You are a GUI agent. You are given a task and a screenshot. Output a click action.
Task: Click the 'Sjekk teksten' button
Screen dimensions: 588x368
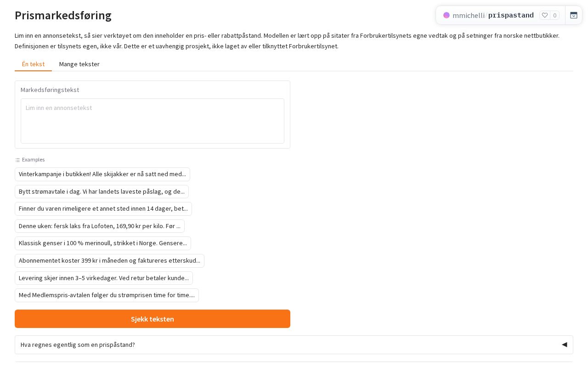tap(153, 319)
